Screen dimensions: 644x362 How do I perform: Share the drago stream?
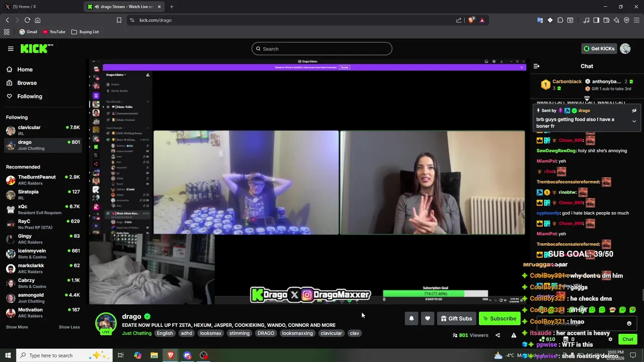point(498,335)
